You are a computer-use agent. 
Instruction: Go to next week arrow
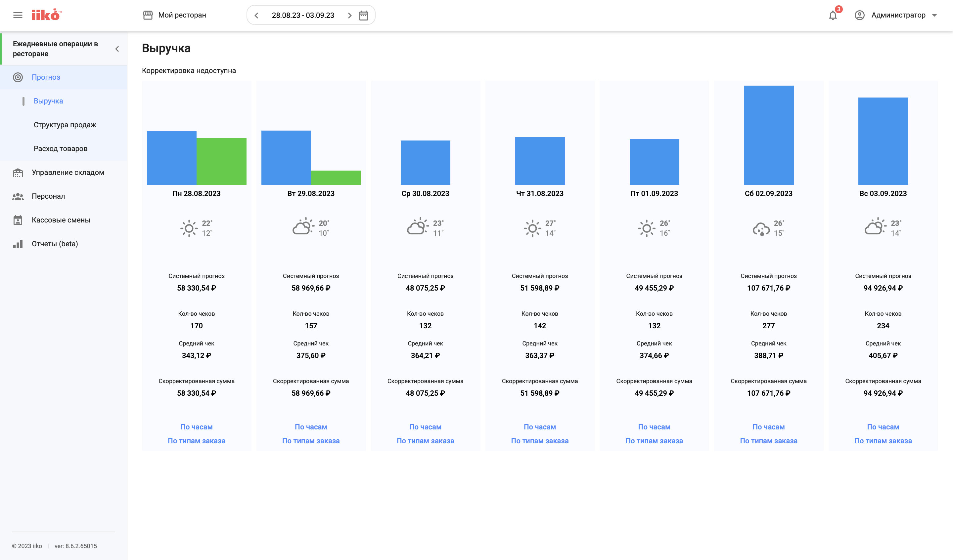(x=349, y=16)
